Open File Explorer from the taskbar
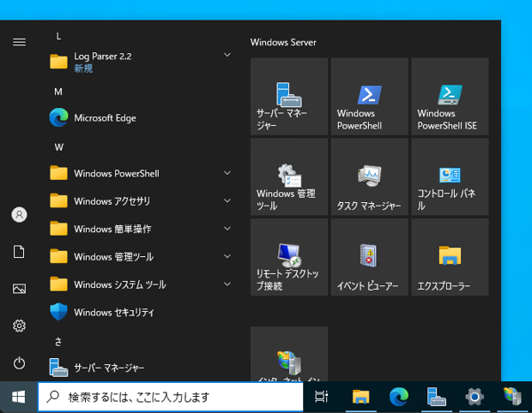 [361, 396]
